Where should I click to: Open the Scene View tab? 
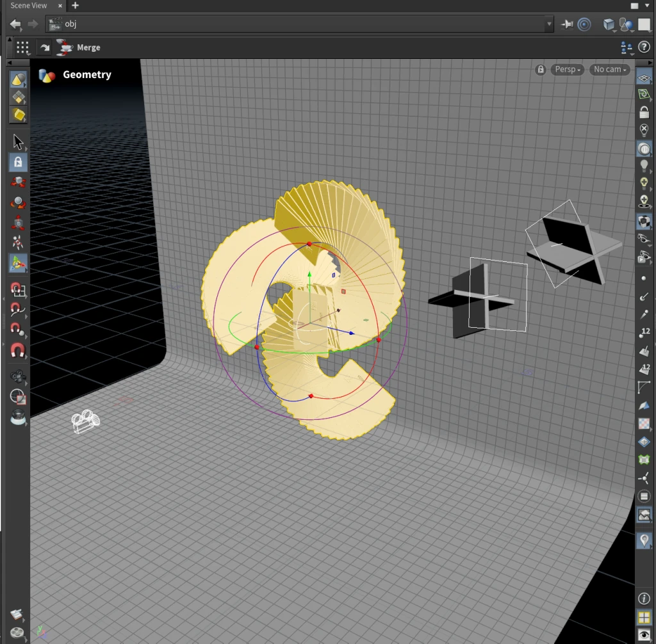click(28, 5)
